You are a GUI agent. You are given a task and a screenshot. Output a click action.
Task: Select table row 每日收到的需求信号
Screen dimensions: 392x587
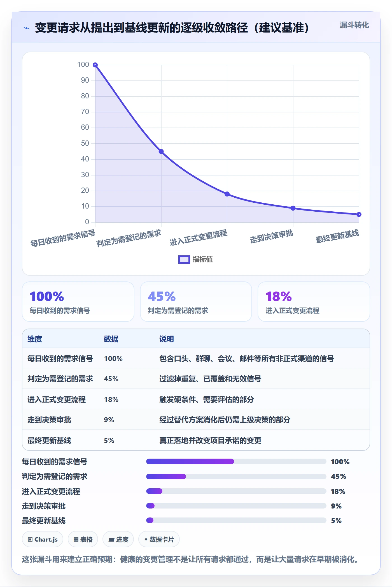196,359
